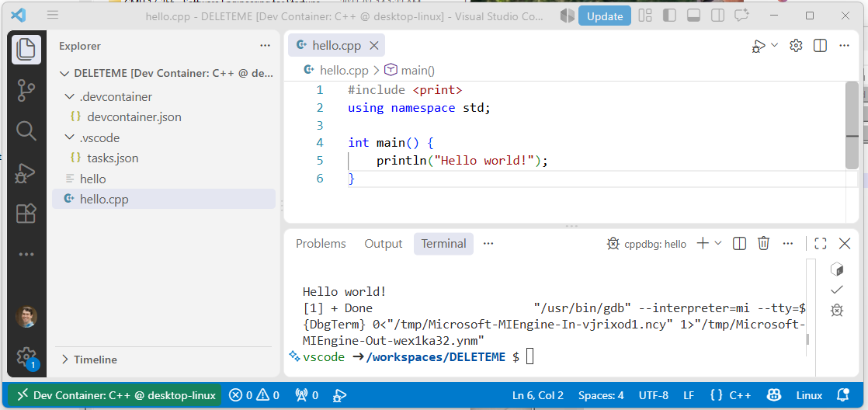The image size is (868, 410).
Task: Click the Linux configuration status item
Action: pyautogui.click(x=809, y=395)
